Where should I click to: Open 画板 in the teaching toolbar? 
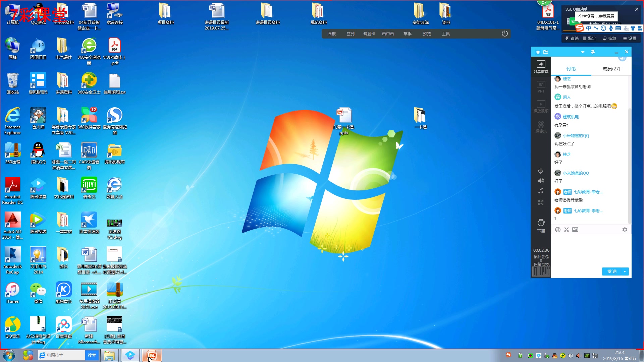pos(332,34)
